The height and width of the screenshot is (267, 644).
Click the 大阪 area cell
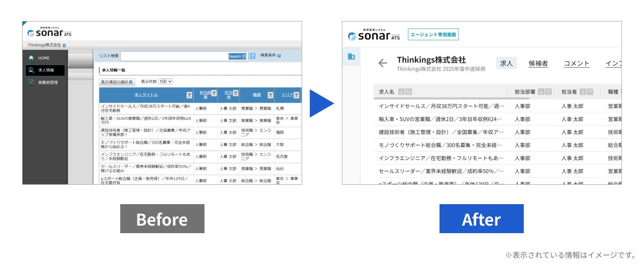279,145
